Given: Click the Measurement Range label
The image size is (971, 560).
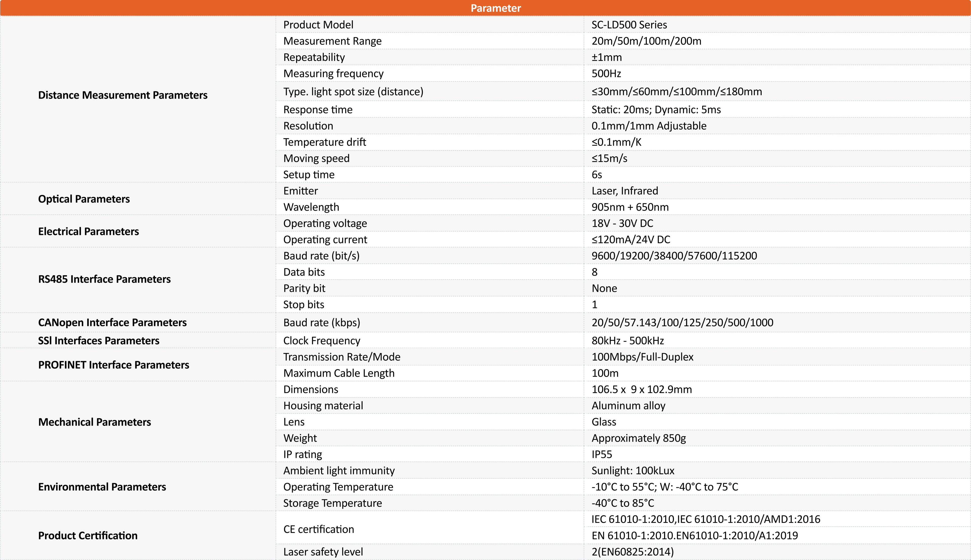Looking at the screenshot, I should (332, 41).
